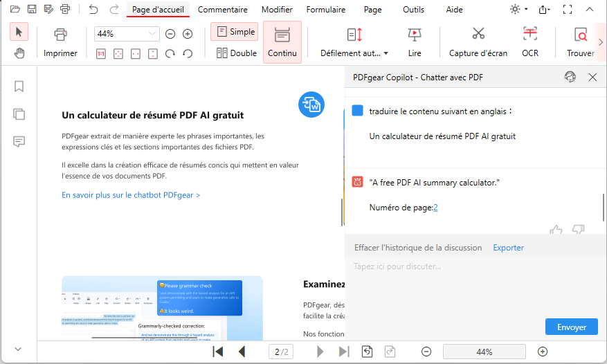This screenshot has width=607, height=364.
Task: Click the Exporter link
Action: 508,248
